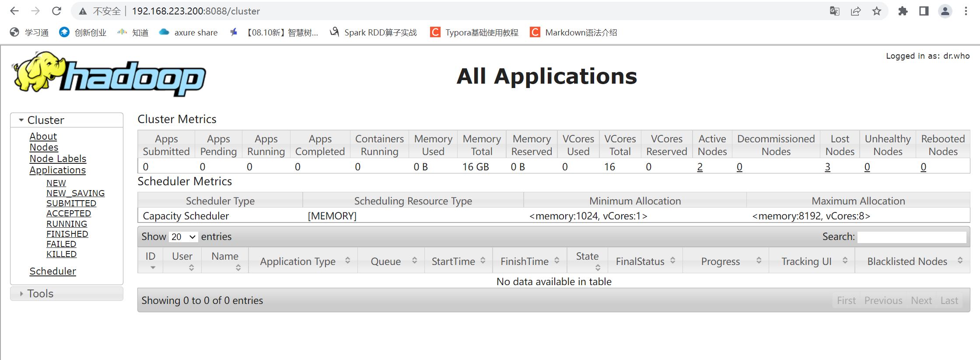Screen dimensions: 980x360
Task: Sort the table by User column
Action: 182,261
